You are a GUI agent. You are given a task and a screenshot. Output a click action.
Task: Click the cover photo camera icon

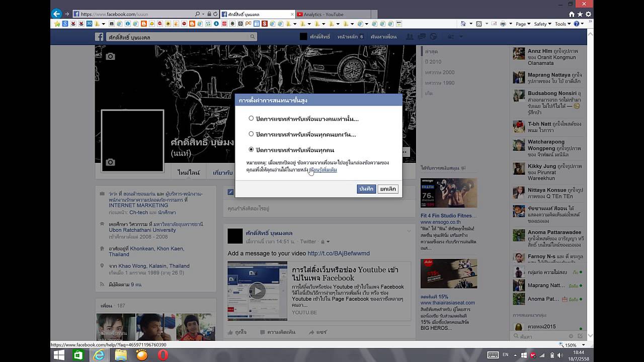pos(110,56)
